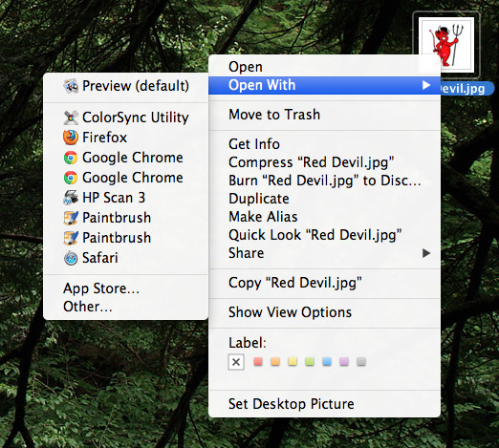
Task: Choose Other… in the Open With submenu
Action: coord(126,307)
